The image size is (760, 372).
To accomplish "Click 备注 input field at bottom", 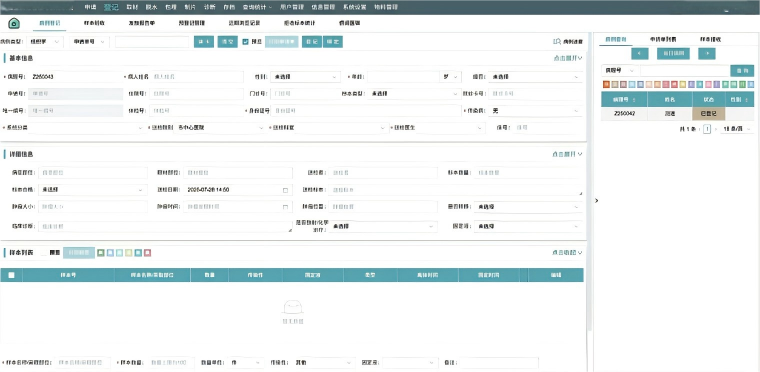I will point(499,363).
